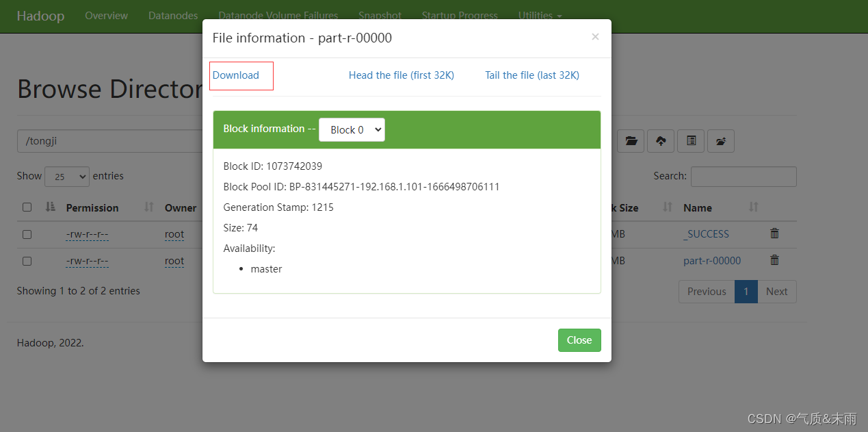Screen dimensions: 868x432
Task: Click the green Close button
Action: click(579, 340)
